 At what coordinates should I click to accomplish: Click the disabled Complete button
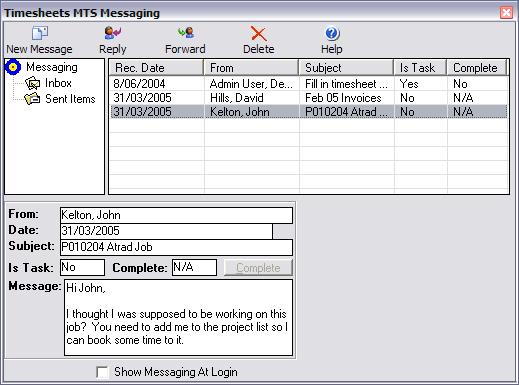[258, 268]
